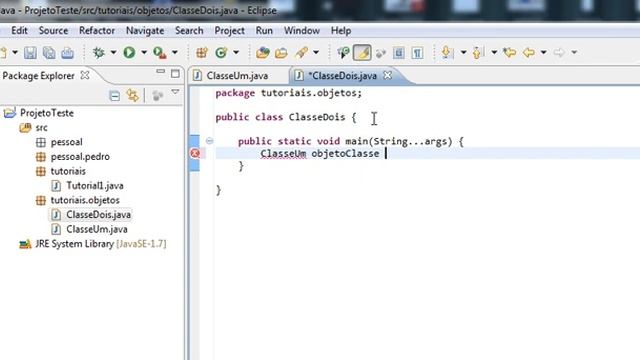This screenshot has width=640, height=360.
Task: Open the New Java Class dropdown arrow
Action: pos(236,53)
